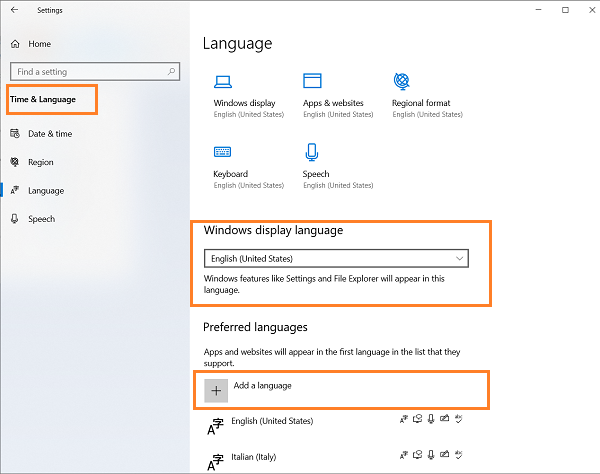Minimize the Settings window
Viewport: 600px width, 474px height.
click(x=538, y=10)
